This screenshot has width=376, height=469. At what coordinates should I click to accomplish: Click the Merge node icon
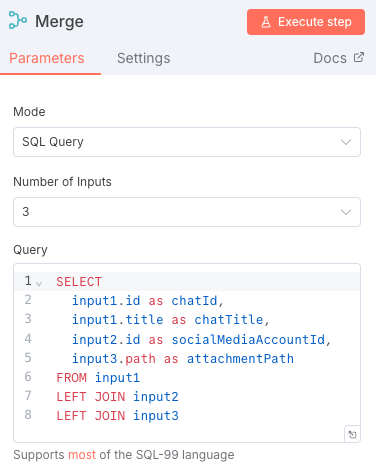click(18, 20)
